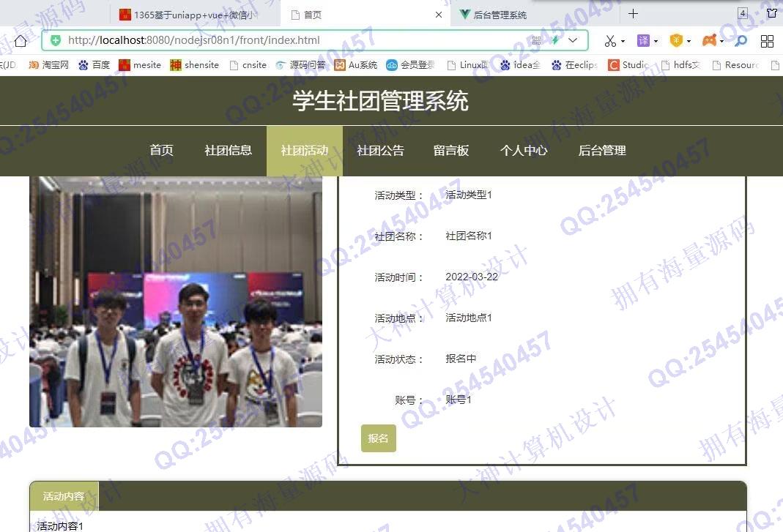Click the 账号1 value
Screen dimensions: 783x532
point(458,400)
